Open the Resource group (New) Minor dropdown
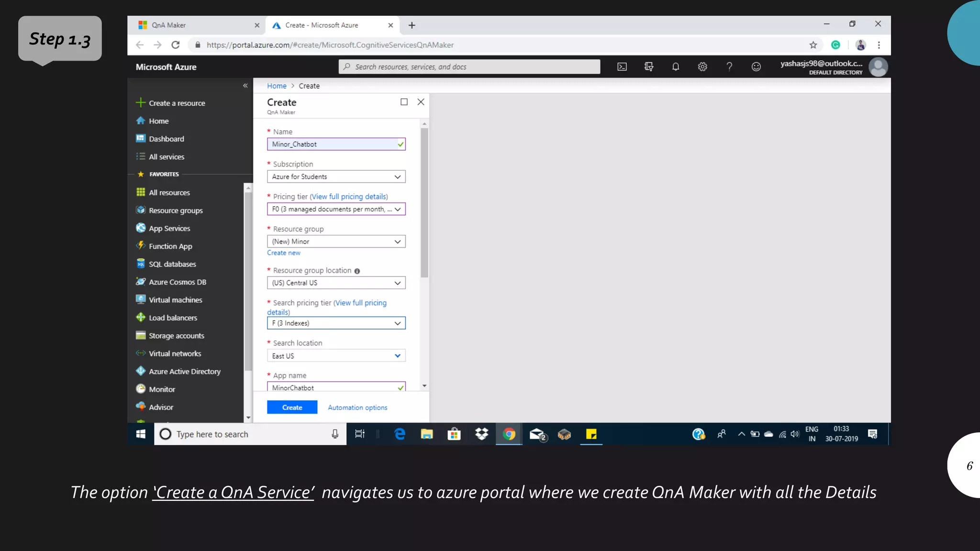The width and height of the screenshot is (980, 551). point(336,242)
